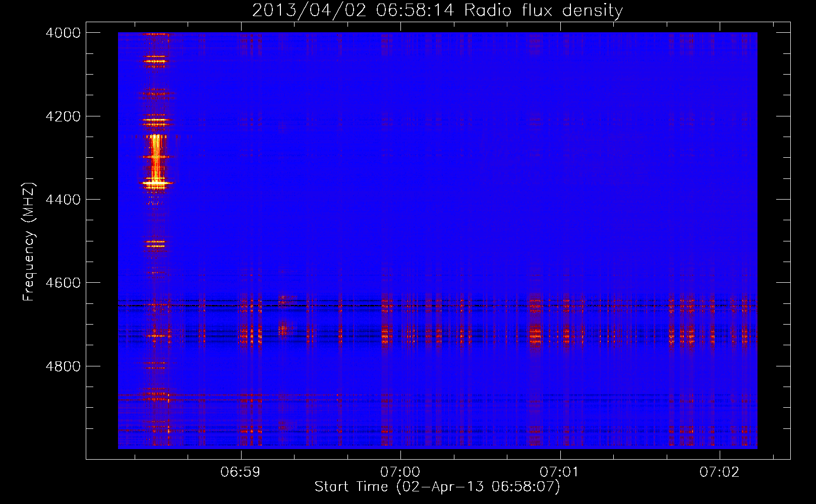The height and width of the screenshot is (504, 816).
Task: Click the 4600 frequency axis label
Action: pos(63,283)
